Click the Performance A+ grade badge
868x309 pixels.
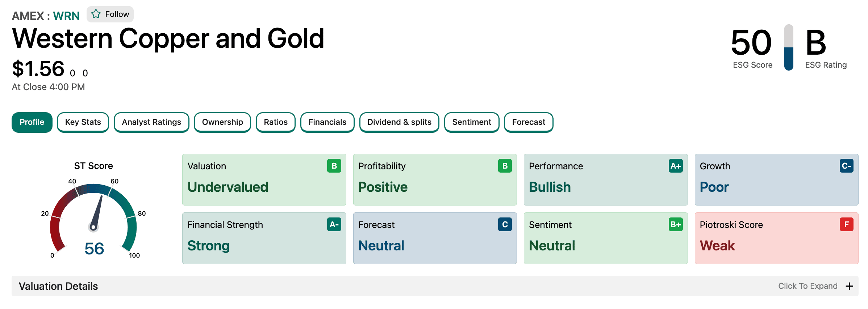(x=676, y=166)
